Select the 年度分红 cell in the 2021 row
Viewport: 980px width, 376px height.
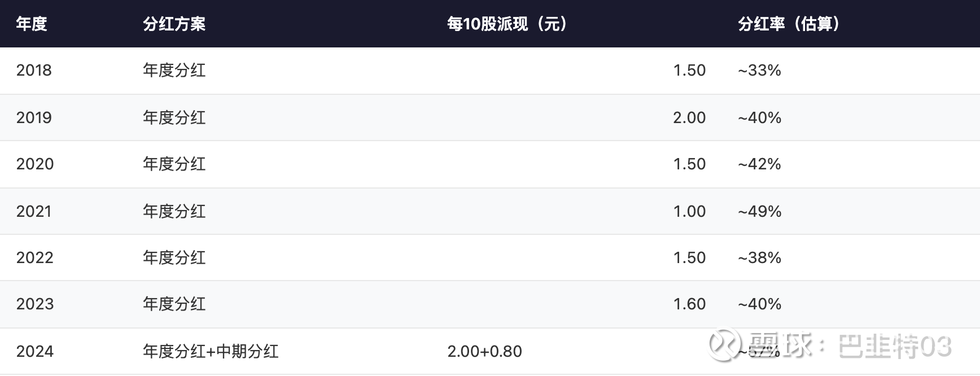[x=174, y=211]
